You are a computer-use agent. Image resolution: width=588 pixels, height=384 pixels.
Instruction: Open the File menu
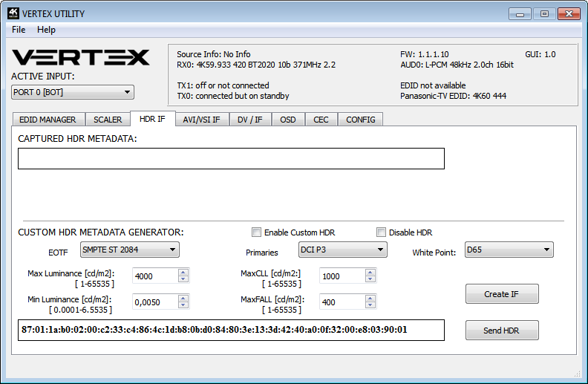[19, 30]
